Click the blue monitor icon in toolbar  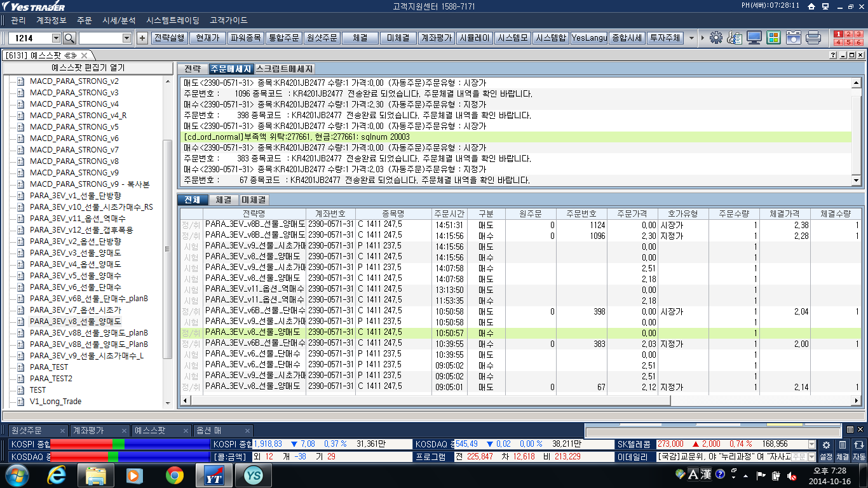pyautogui.click(x=754, y=37)
